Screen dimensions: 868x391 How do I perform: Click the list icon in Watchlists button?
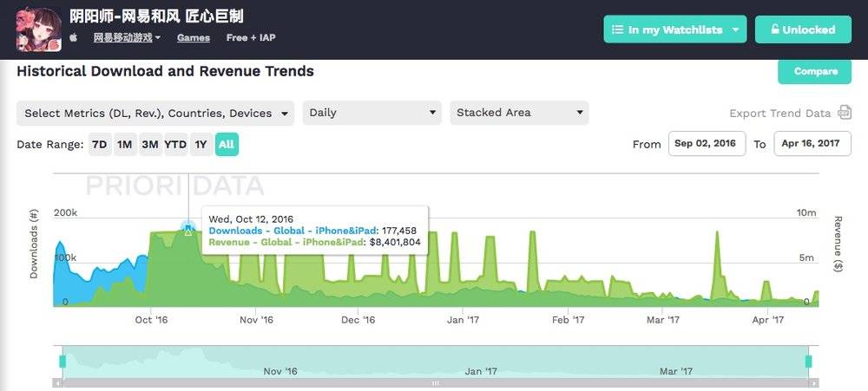click(617, 29)
